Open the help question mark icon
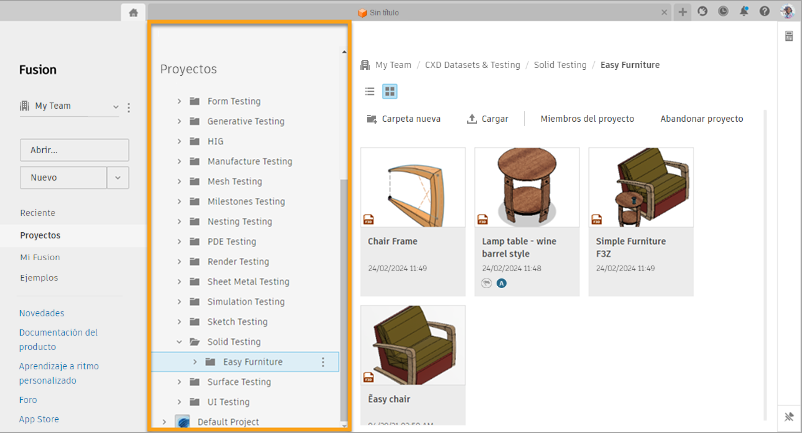802x433 pixels. (x=765, y=11)
